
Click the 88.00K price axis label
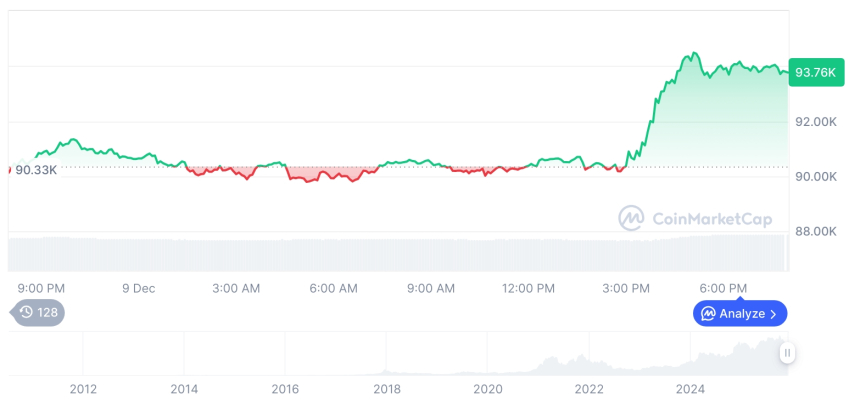pos(815,231)
